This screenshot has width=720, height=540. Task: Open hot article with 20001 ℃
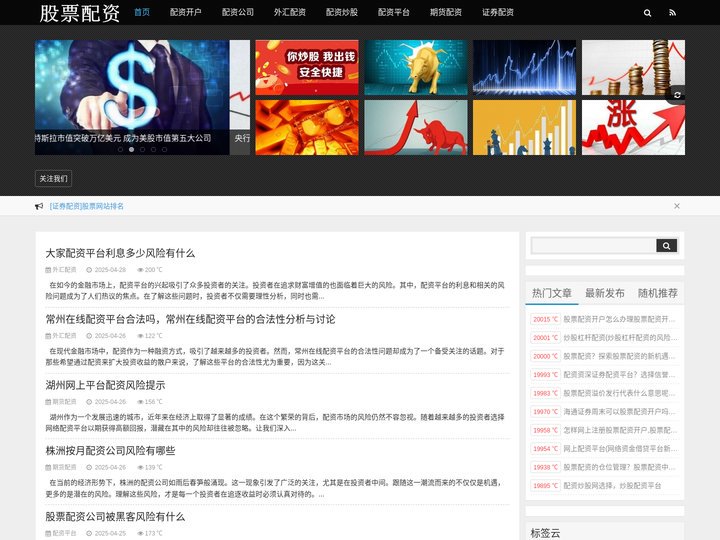coord(620,338)
